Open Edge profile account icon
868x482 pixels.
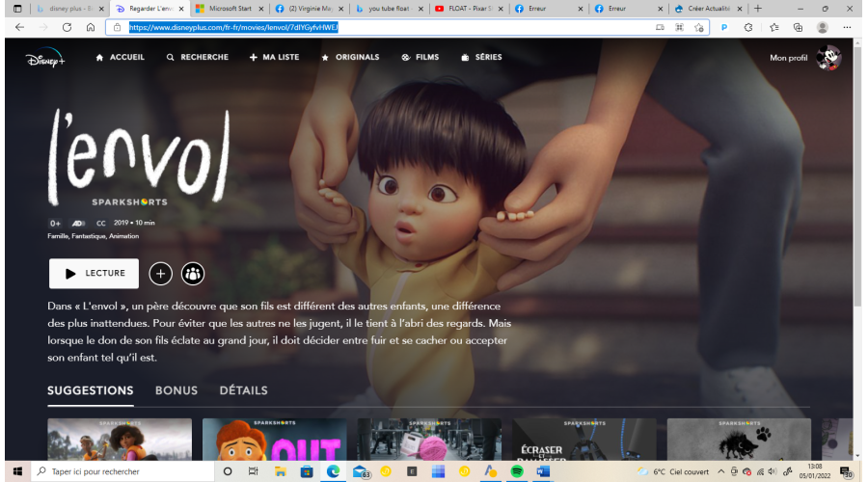point(823,27)
